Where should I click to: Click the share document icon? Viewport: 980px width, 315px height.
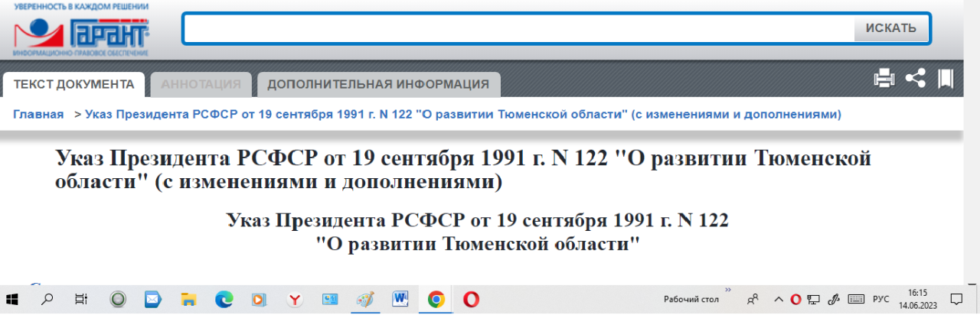(916, 79)
